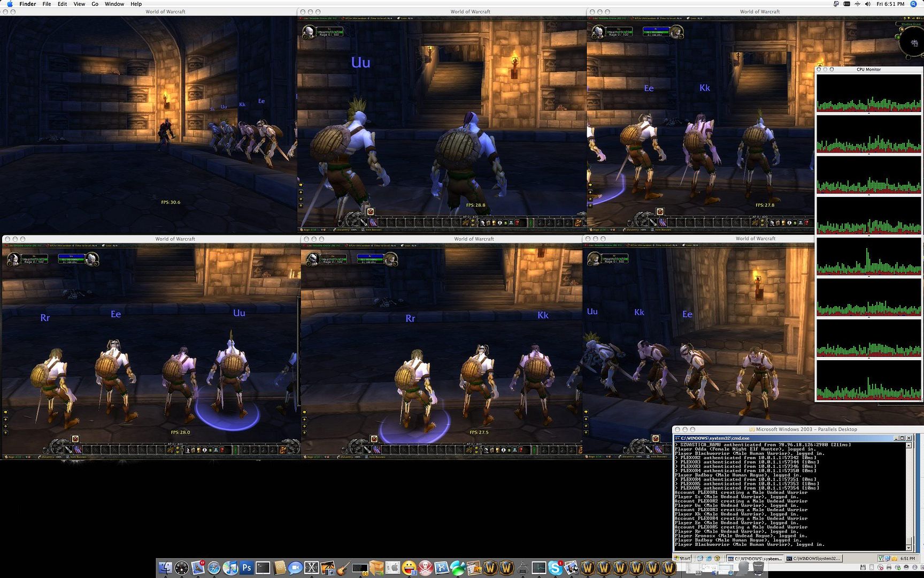Screen dimensions: 924x578
Task: Open the Apple menu
Action: point(9,4)
